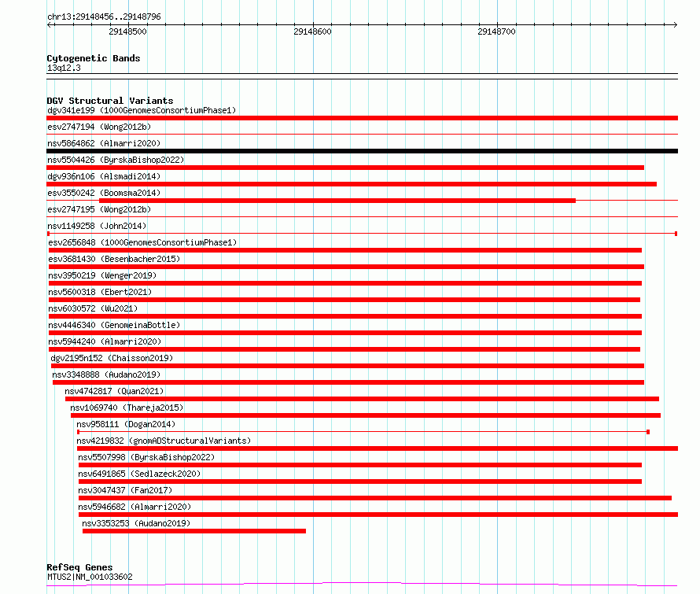Click the MTUS2|NM_001033602 gene label

[90, 577]
